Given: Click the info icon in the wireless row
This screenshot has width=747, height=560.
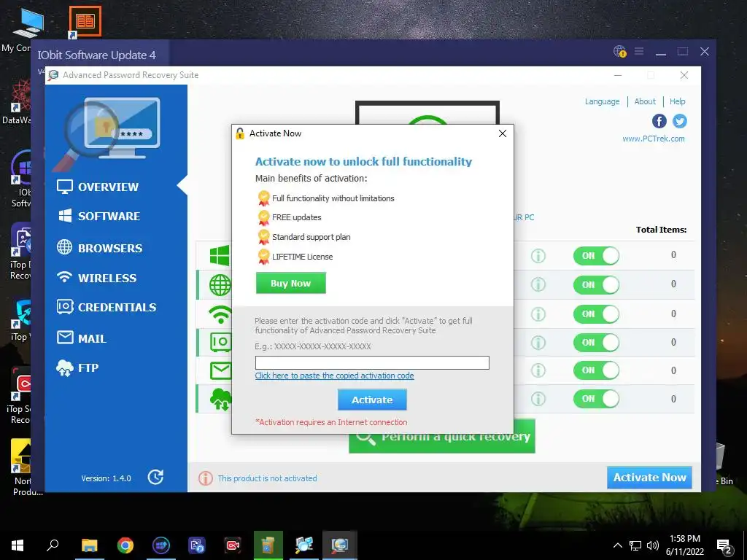Looking at the screenshot, I should 538,314.
